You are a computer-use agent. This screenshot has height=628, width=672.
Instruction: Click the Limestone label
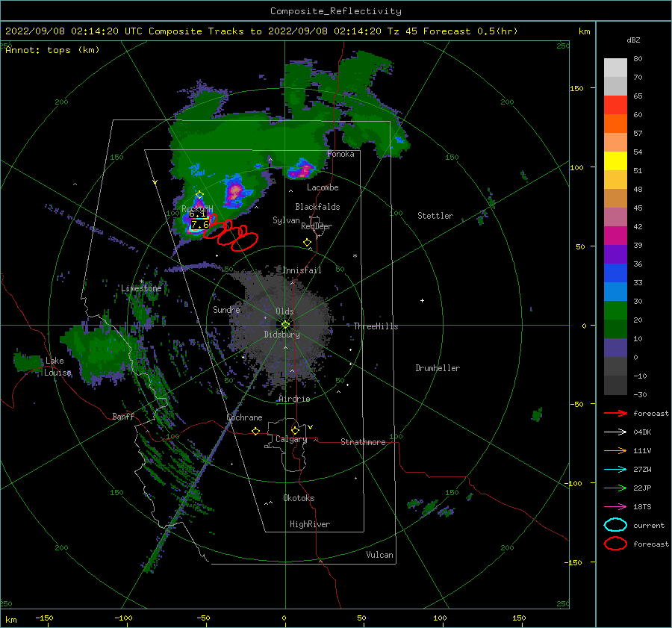pos(141,288)
